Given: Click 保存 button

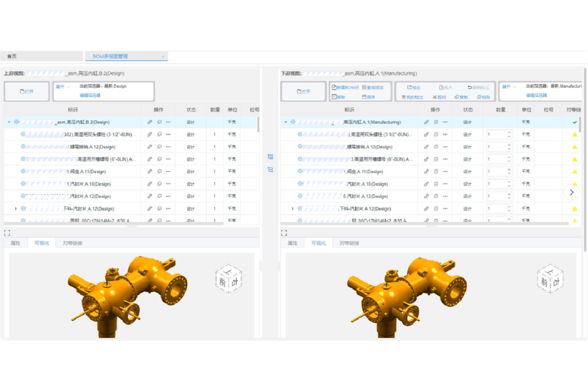Looking at the screenshot, I should point(368,97).
